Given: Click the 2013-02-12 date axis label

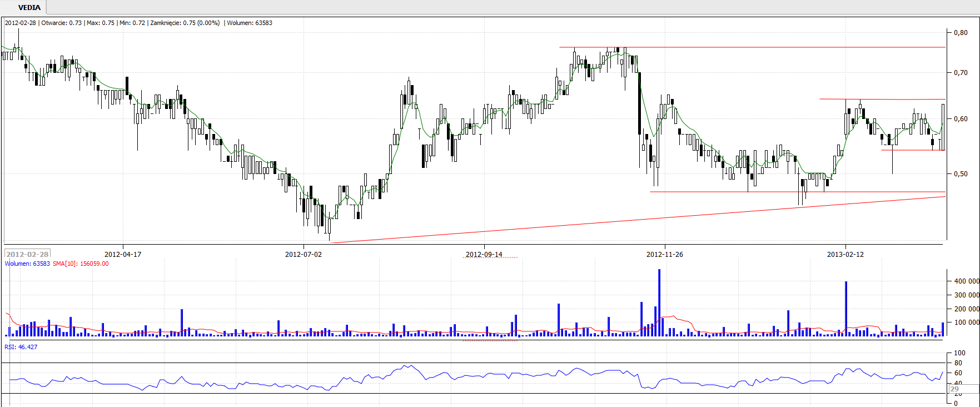Looking at the screenshot, I should tap(845, 254).
